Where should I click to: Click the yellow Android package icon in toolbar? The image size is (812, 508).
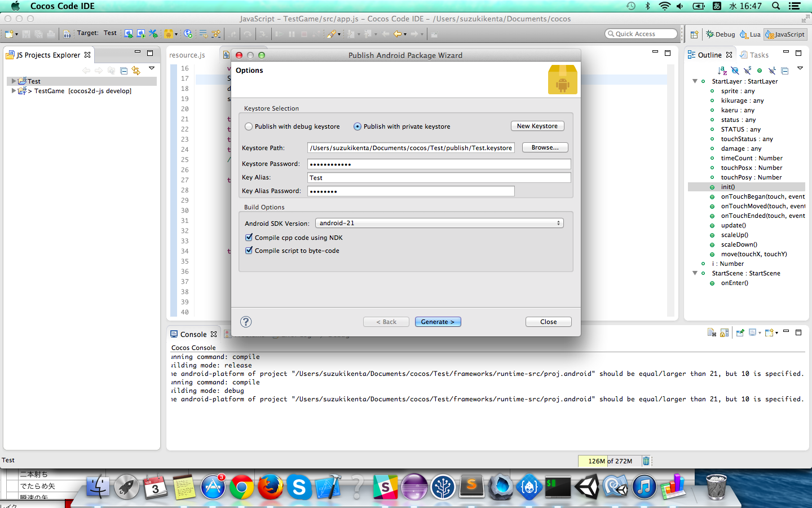coord(168,34)
